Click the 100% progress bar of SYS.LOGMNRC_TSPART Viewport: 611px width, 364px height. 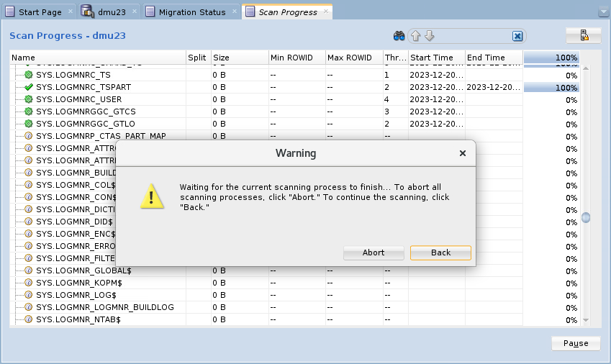(x=551, y=87)
